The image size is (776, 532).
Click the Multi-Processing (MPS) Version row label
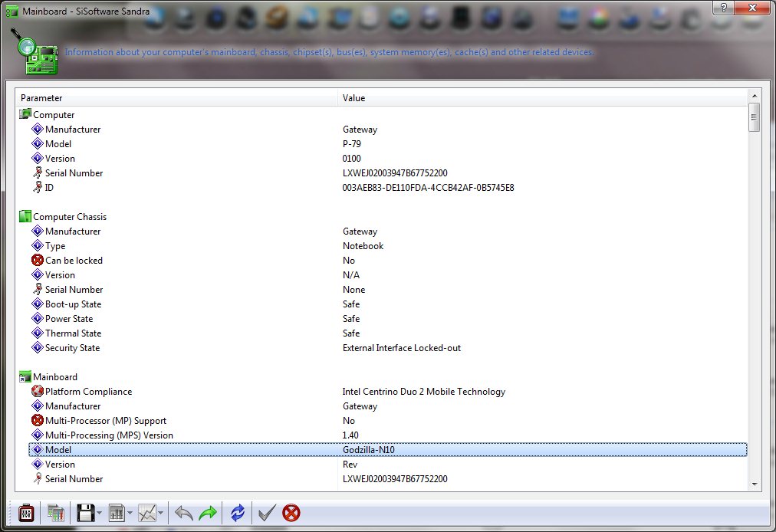pyautogui.click(x=109, y=435)
